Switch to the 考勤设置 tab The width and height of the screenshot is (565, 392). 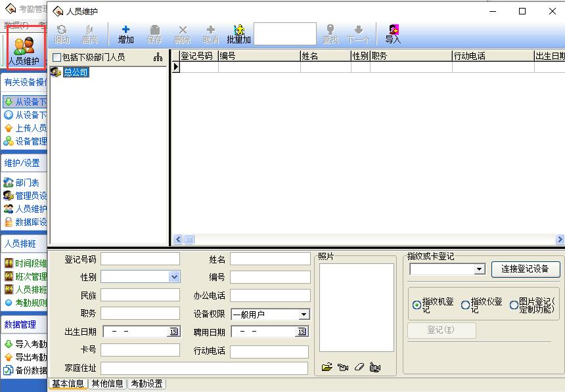(146, 383)
